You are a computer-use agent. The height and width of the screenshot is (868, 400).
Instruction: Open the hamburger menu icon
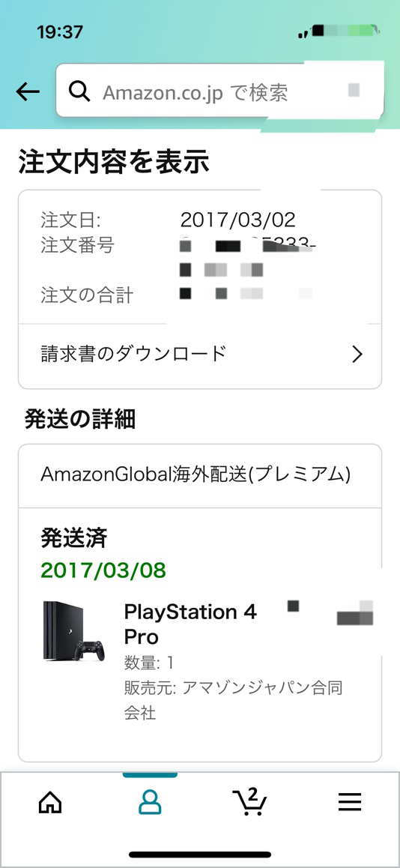click(x=350, y=801)
